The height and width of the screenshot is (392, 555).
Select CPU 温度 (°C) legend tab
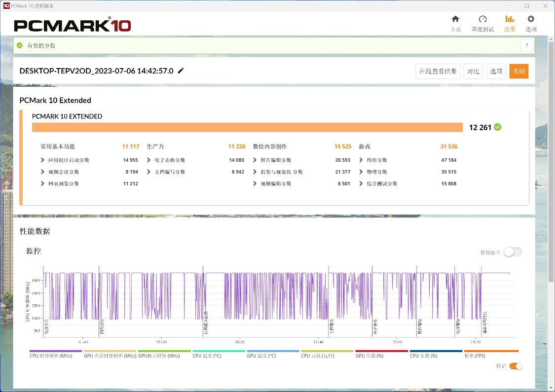point(219,354)
